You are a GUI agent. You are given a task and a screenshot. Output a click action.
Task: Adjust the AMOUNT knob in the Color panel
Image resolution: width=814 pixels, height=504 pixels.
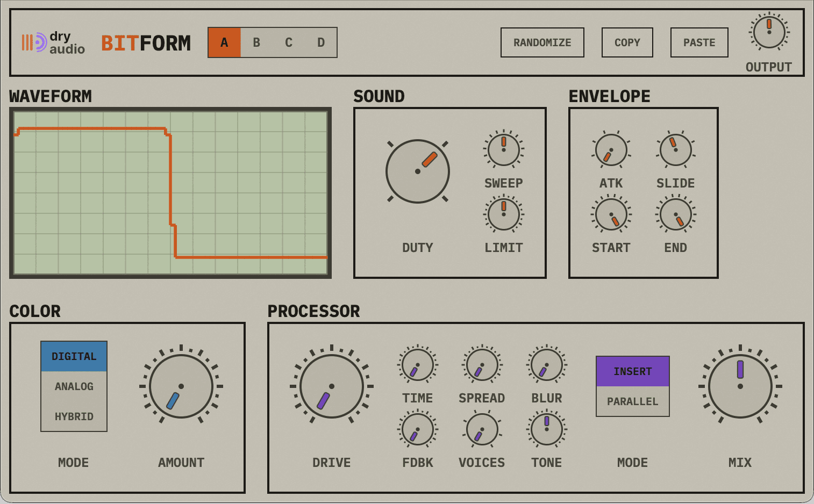pos(181,386)
